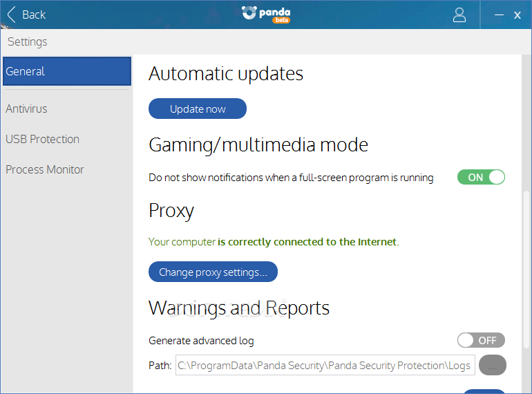The width and height of the screenshot is (532, 394).
Task: Click the log Path input field
Action: tap(325, 365)
